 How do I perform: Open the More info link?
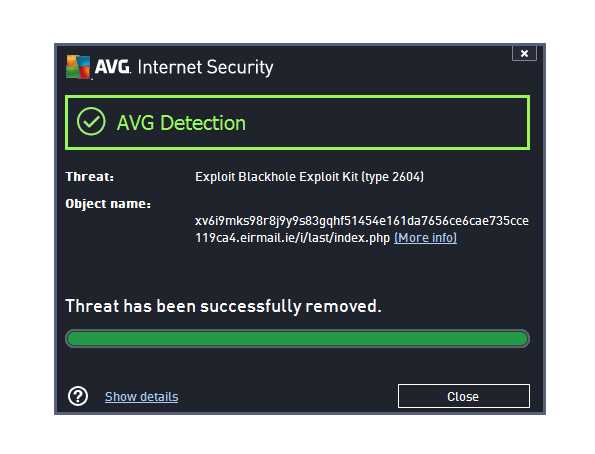[425, 238]
